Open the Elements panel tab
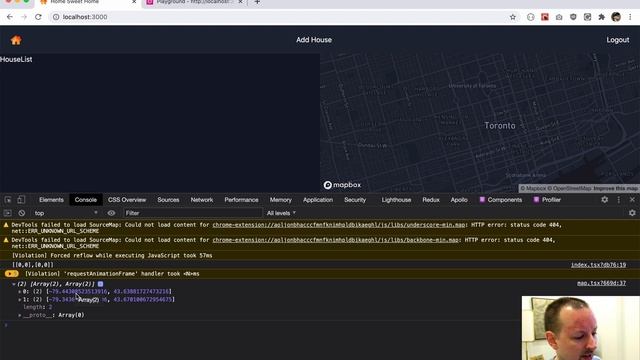The image size is (640, 360). [51, 200]
